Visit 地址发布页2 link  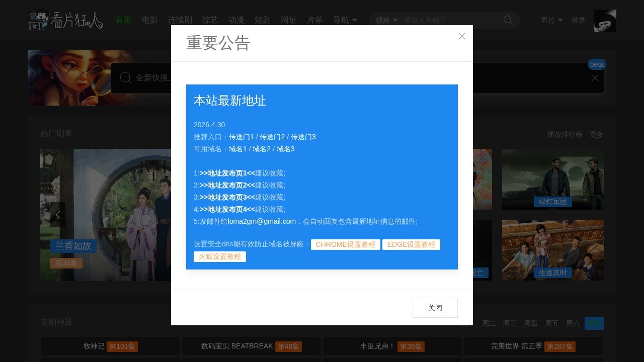(x=227, y=185)
